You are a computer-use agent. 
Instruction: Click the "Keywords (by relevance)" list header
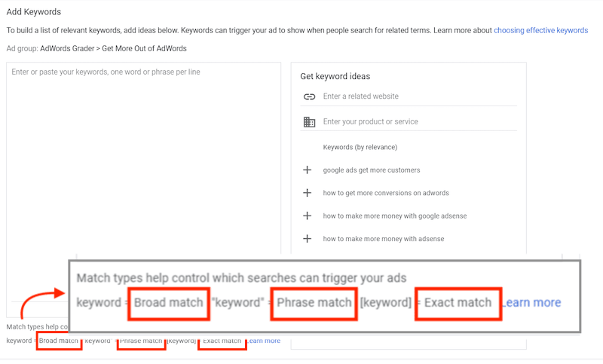360,147
